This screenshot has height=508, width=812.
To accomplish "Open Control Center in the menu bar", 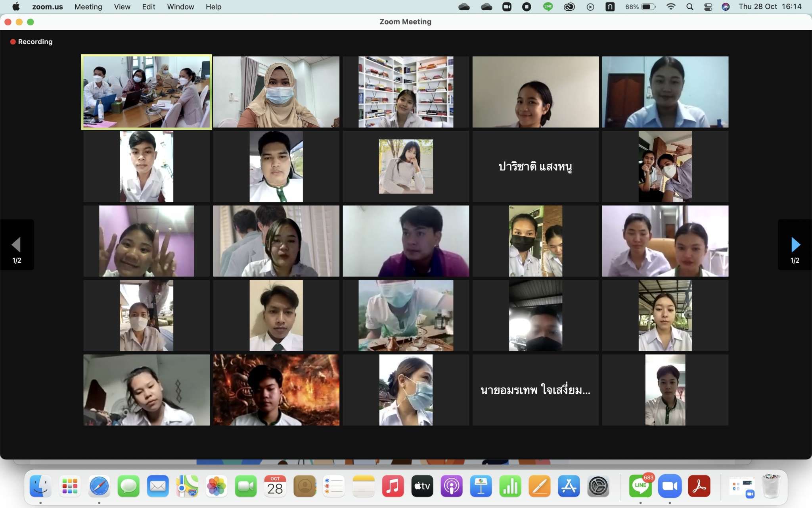I will pos(708,7).
